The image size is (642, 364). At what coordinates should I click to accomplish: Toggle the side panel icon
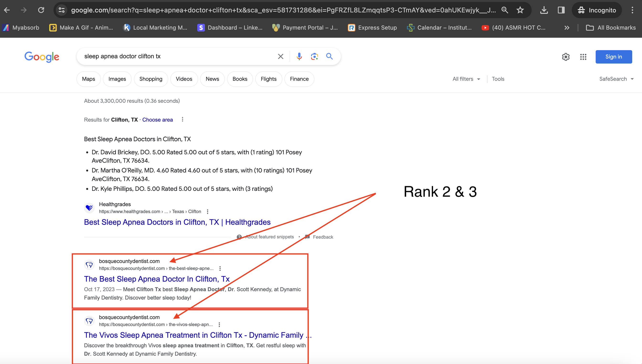point(561,10)
